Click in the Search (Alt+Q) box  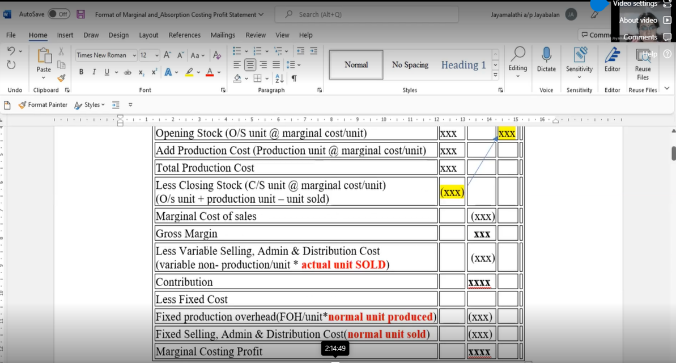(x=366, y=14)
